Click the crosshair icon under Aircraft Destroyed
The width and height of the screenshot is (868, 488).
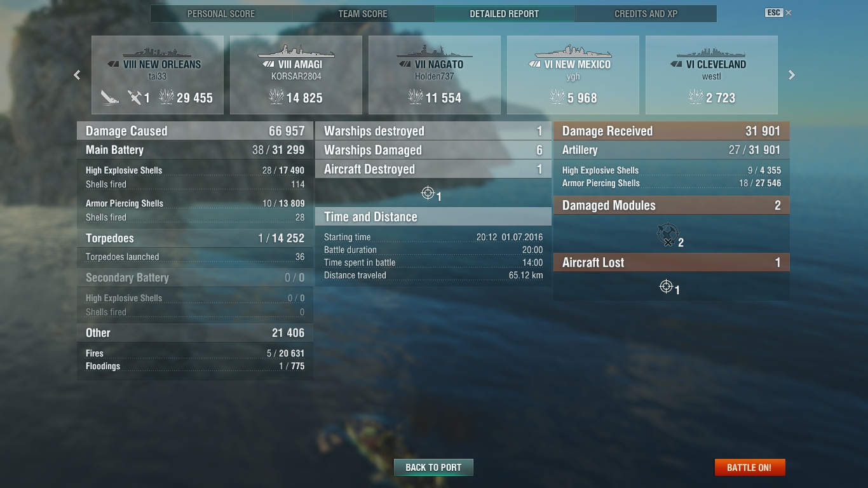[x=428, y=193]
